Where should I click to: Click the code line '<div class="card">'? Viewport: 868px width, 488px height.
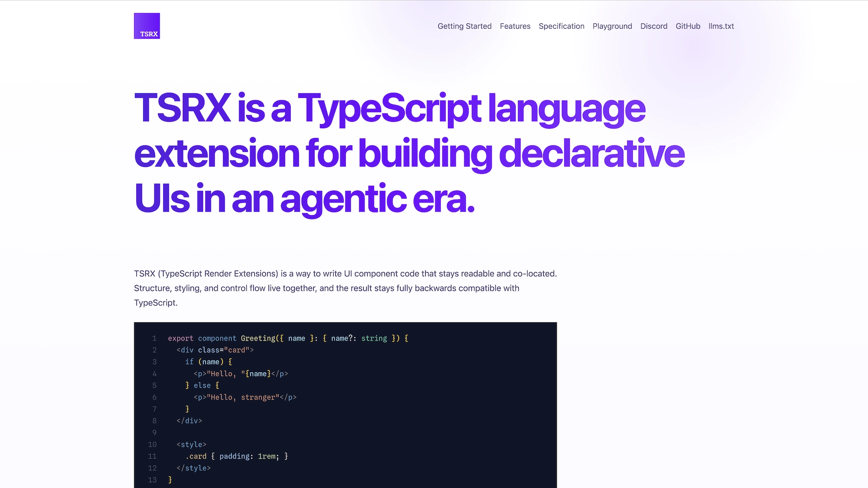215,350
